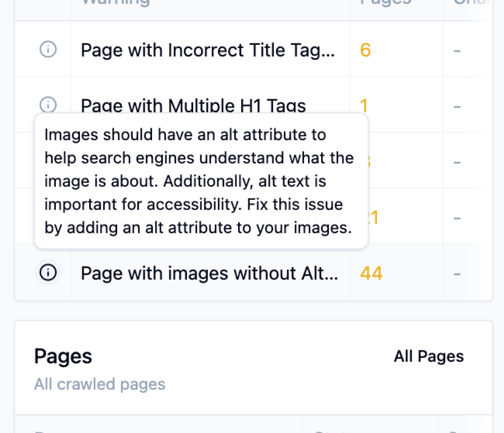Click change dash in images without Alt row
Image resolution: width=504 pixels, height=433 pixels.
[457, 274]
